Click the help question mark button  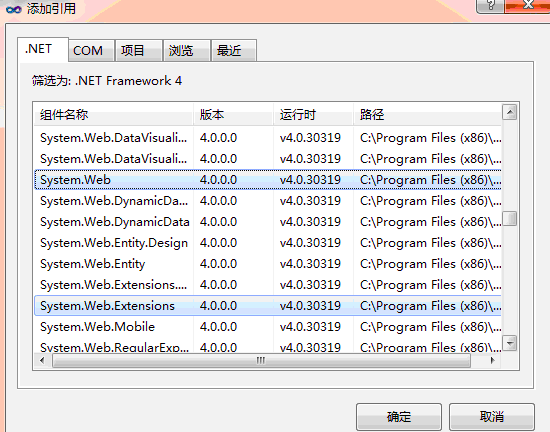[490, 6]
